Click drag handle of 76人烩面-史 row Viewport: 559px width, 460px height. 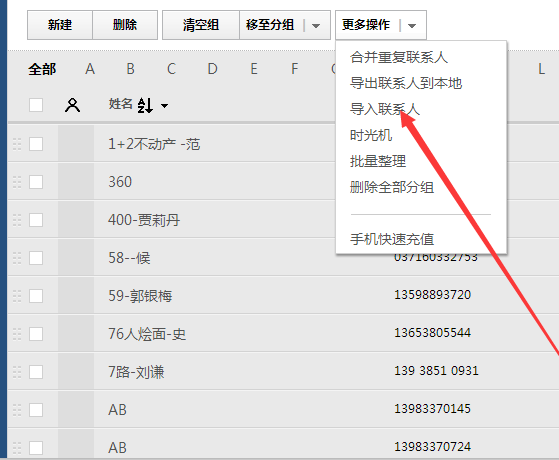pos(17,334)
